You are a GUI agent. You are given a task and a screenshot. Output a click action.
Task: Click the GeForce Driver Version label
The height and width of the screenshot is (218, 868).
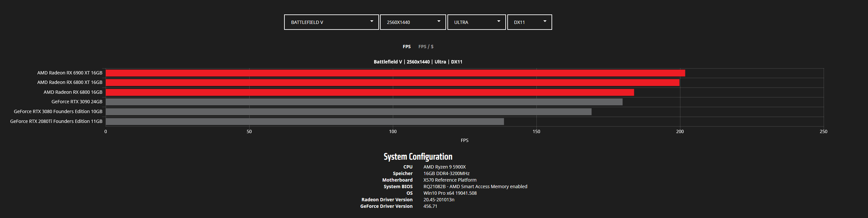click(387, 206)
